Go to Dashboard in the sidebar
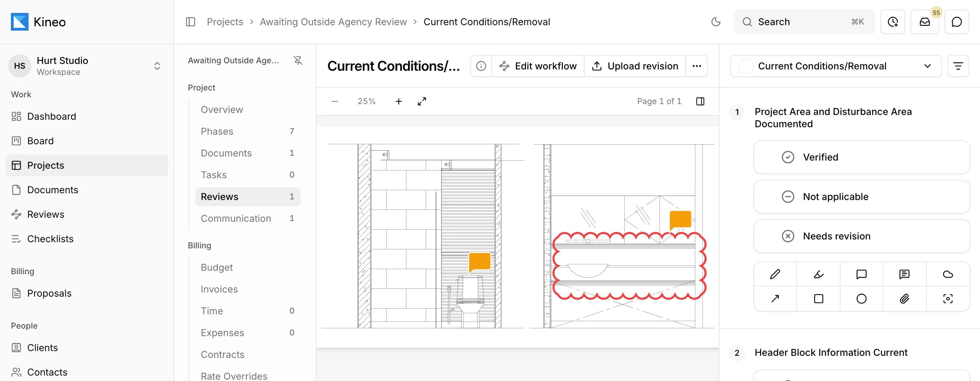 click(x=87, y=116)
